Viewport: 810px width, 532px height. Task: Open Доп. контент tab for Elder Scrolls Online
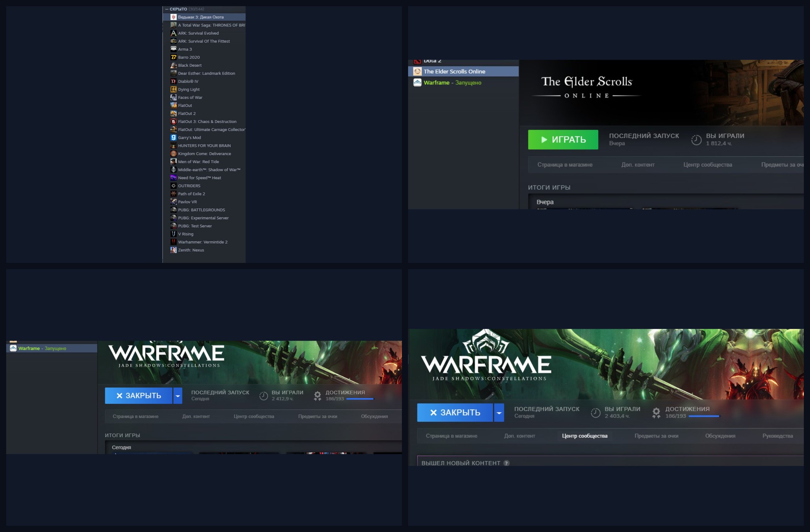click(638, 165)
